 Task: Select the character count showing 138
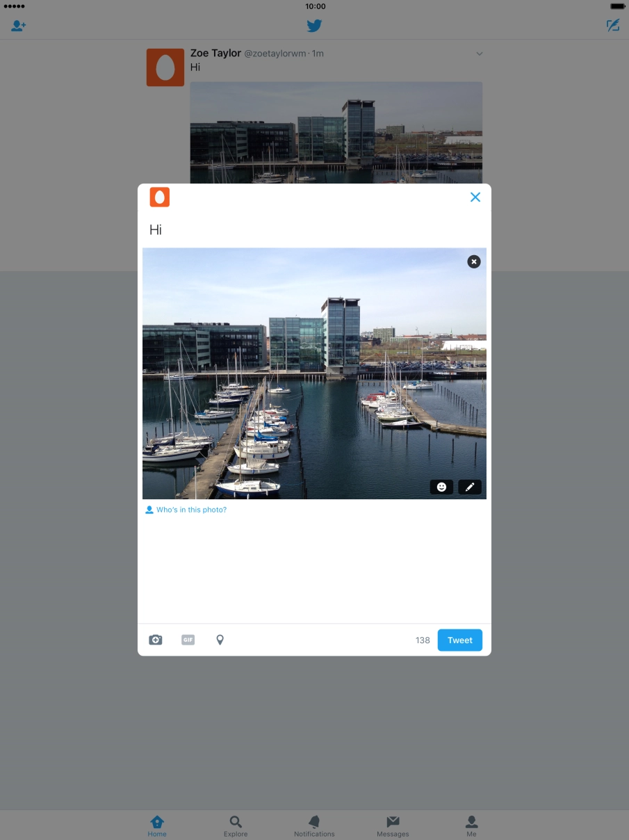pyautogui.click(x=423, y=640)
